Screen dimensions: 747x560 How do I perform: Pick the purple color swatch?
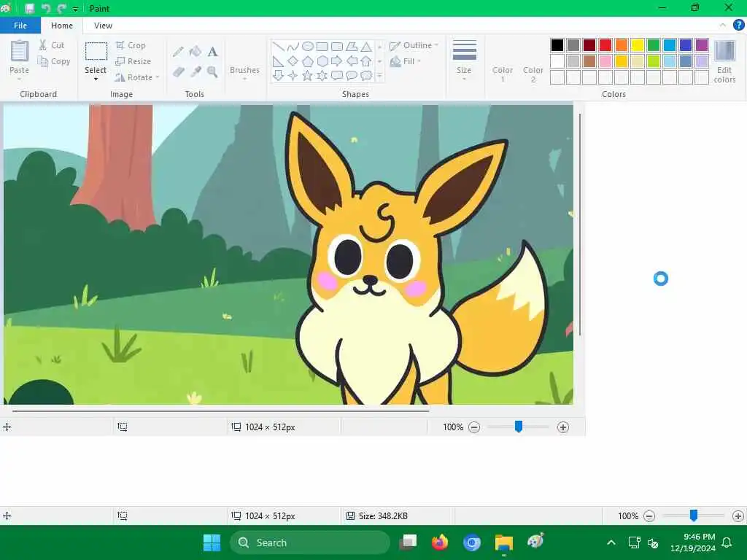(702, 45)
